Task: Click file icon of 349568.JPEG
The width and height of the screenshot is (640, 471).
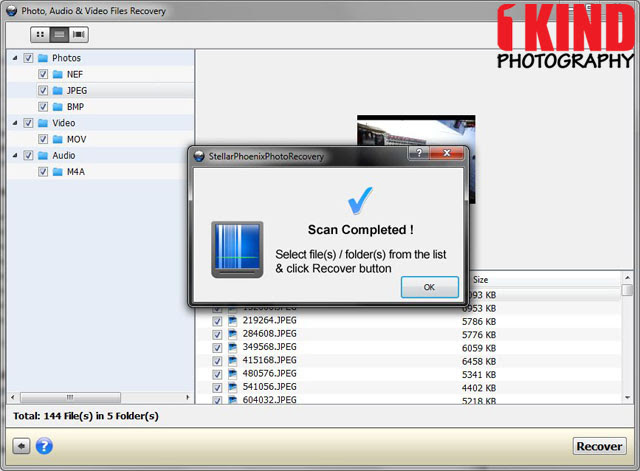Action: point(232,347)
